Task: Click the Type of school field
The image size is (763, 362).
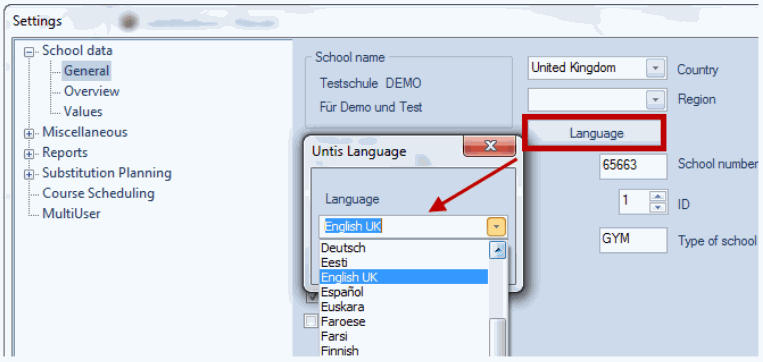Action: pos(633,240)
